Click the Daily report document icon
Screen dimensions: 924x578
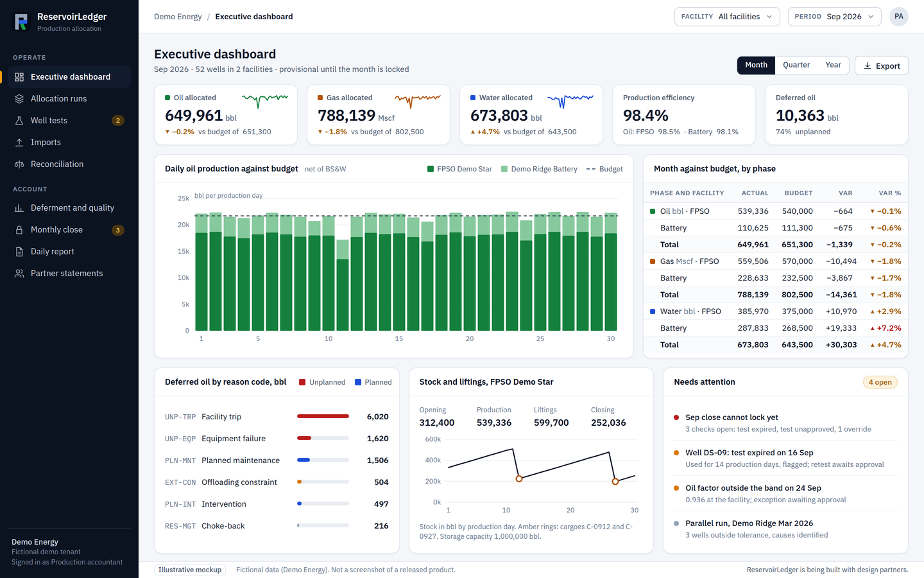[x=19, y=252]
